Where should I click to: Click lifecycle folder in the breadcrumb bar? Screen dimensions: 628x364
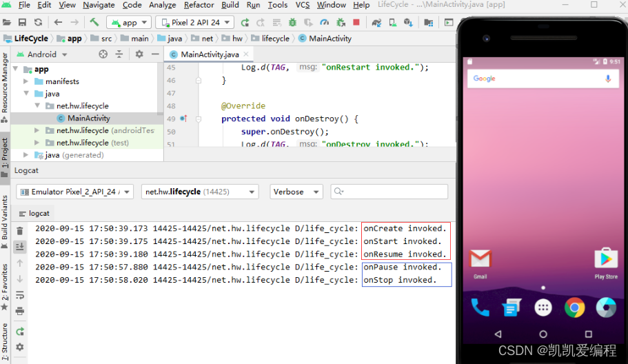click(x=270, y=39)
